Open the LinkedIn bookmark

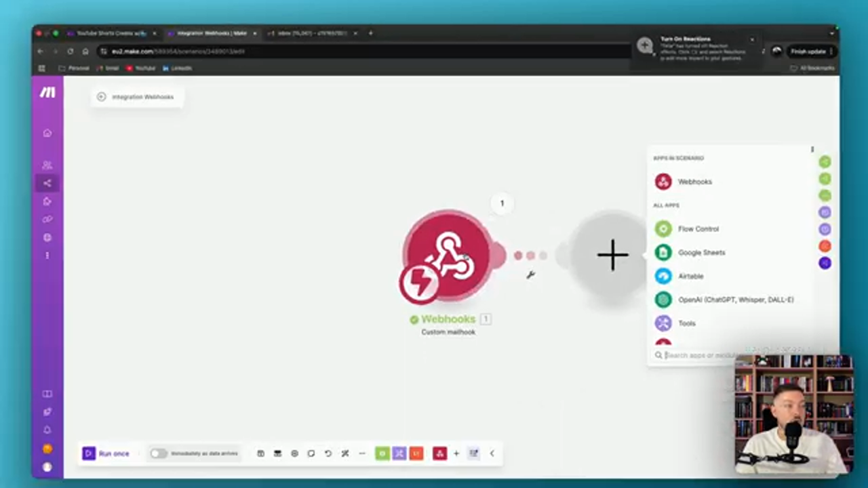(177, 68)
